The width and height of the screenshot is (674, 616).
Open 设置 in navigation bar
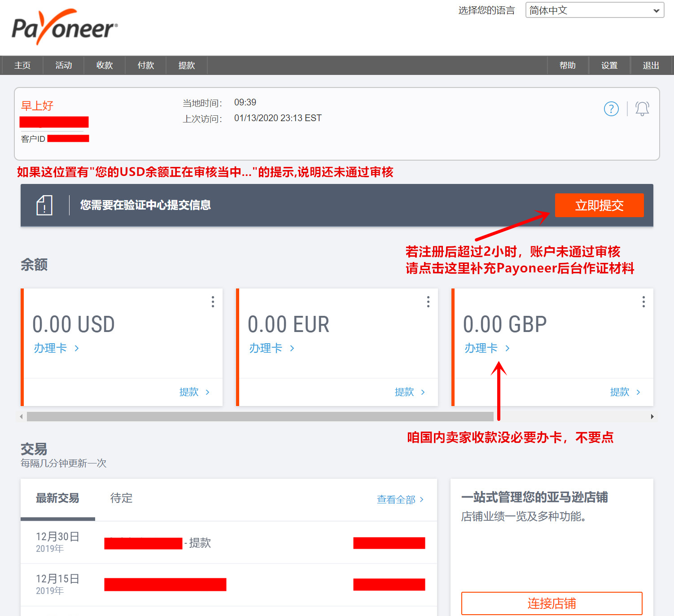pos(609,66)
